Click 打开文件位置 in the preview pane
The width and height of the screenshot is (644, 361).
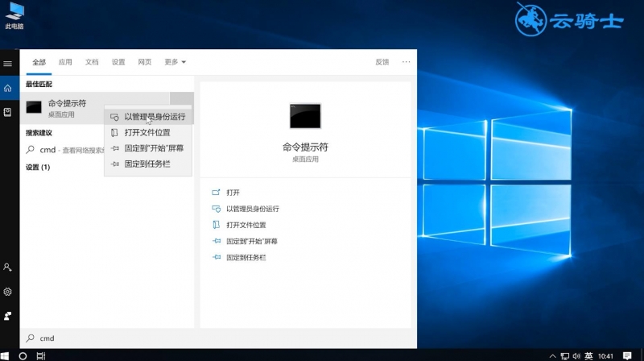click(238, 225)
